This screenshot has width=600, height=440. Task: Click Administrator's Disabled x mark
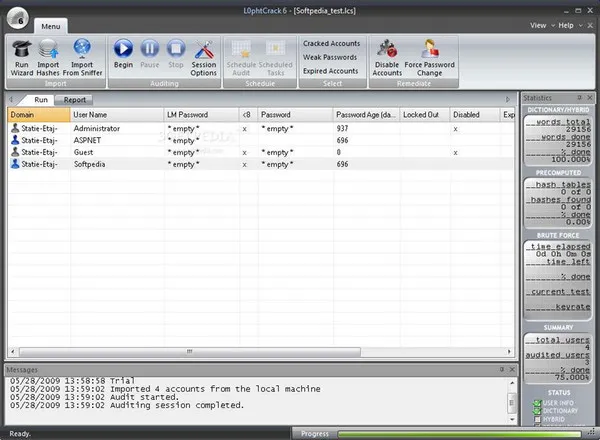(x=455, y=129)
